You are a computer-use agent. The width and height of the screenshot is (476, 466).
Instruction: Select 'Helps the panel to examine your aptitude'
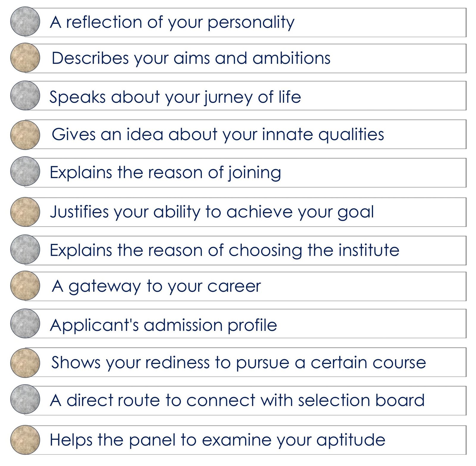pos(217,440)
